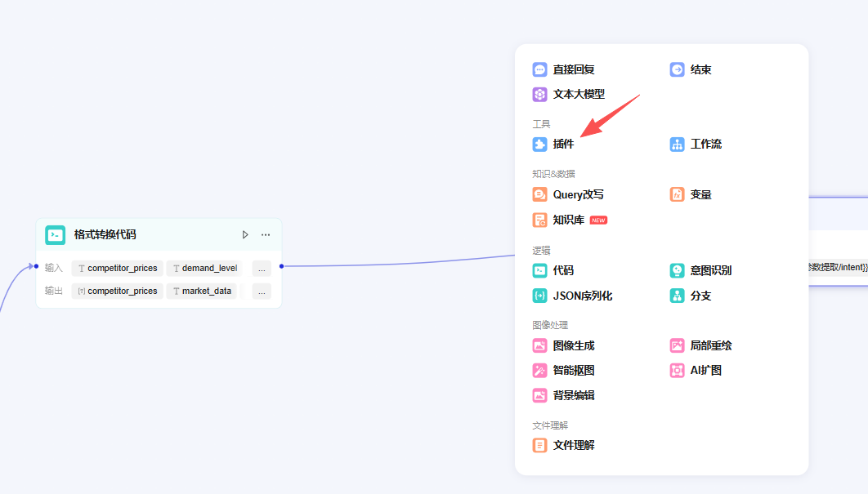
Task: Click the 直接回复 node icon
Action: click(539, 69)
